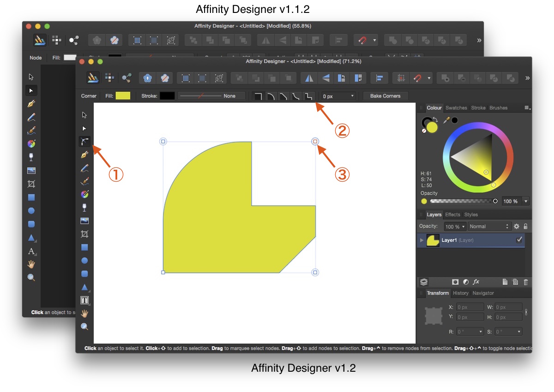Select the Move tool in front window
Image resolution: width=554 pixels, height=392 pixels.
pos(84,115)
